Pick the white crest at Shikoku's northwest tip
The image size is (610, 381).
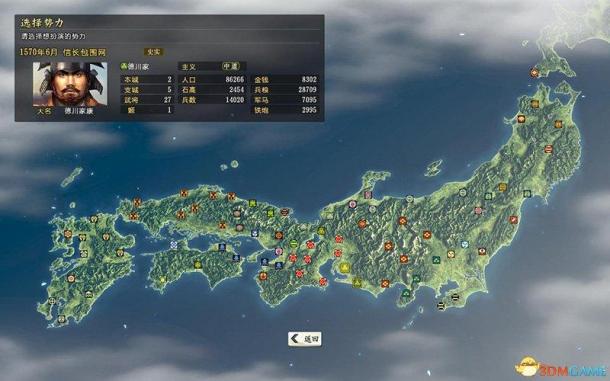pos(174,245)
